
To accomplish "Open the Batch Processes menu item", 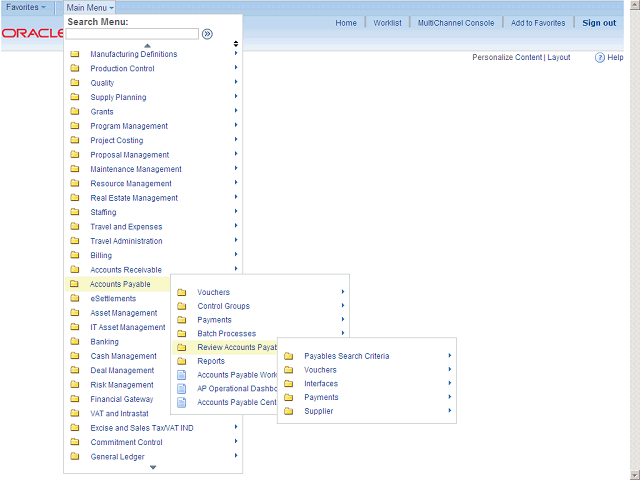I will (226, 334).
